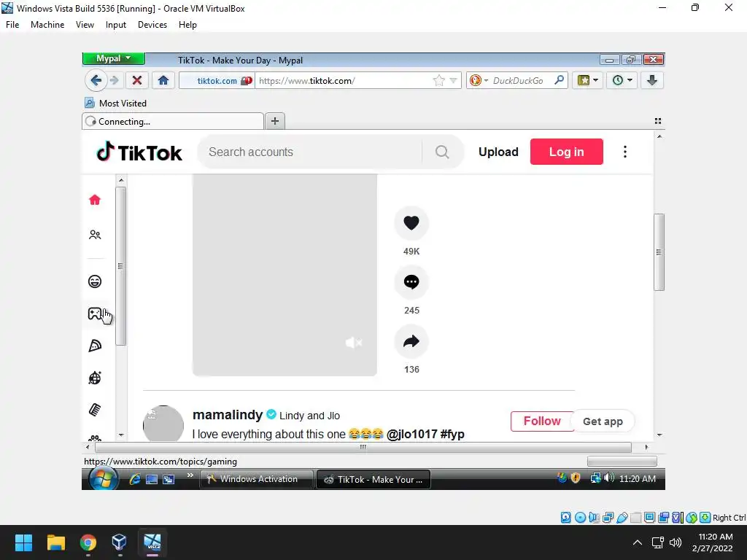
Task: Click the @jlo1017 mention
Action: click(x=411, y=435)
